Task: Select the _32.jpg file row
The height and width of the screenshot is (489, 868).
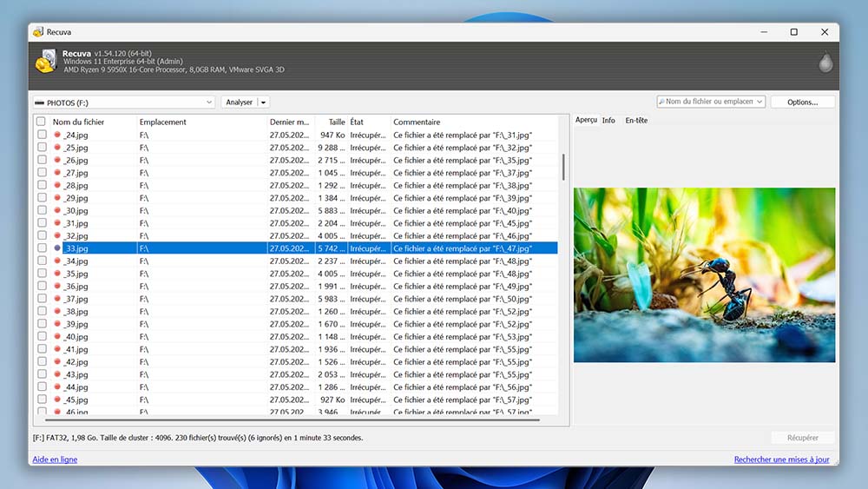Action: click(296, 236)
